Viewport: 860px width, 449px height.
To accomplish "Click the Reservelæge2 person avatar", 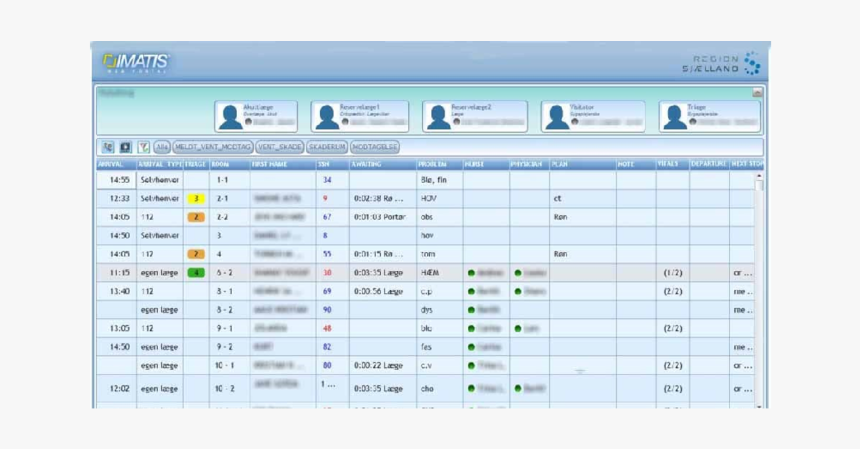I will click(439, 117).
